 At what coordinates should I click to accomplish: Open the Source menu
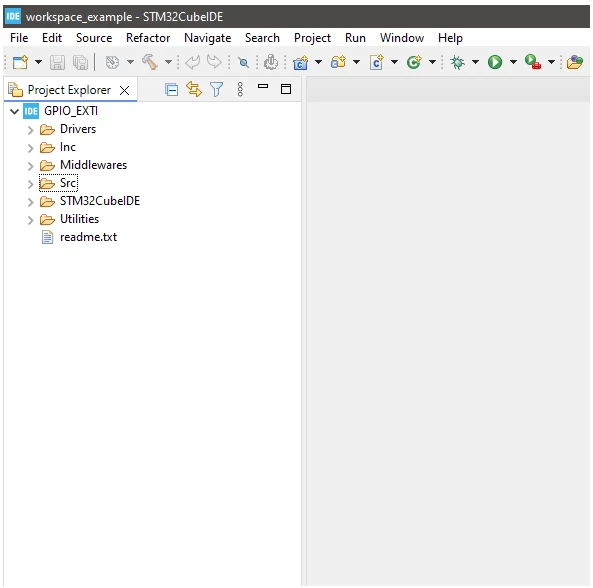tap(94, 38)
